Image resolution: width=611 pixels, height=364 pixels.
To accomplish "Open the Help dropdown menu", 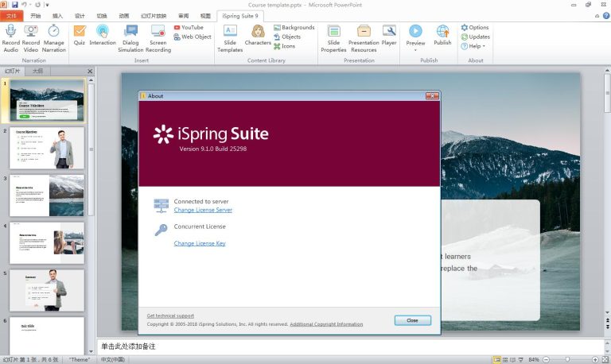I will click(x=473, y=46).
